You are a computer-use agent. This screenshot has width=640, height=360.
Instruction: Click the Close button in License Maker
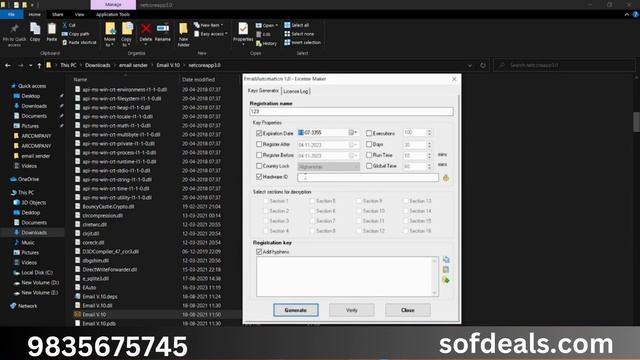[x=407, y=310]
